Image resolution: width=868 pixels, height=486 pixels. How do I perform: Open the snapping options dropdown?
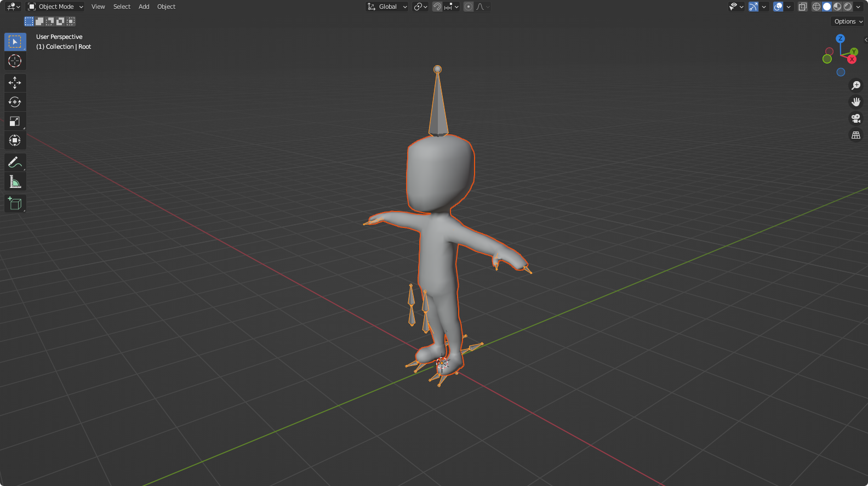452,7
